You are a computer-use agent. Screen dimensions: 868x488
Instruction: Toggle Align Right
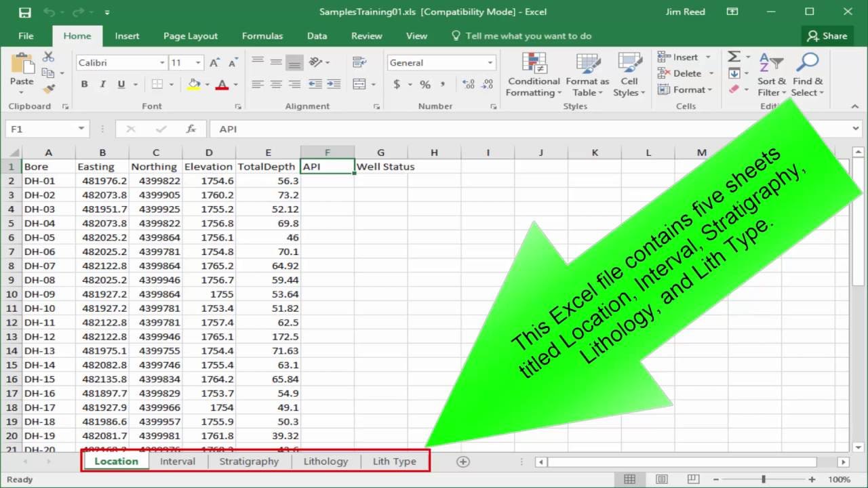click(294, 84)
